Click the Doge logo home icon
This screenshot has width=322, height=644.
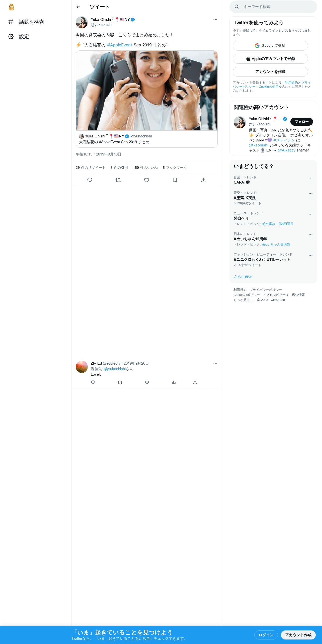click(x=11, y=7)
